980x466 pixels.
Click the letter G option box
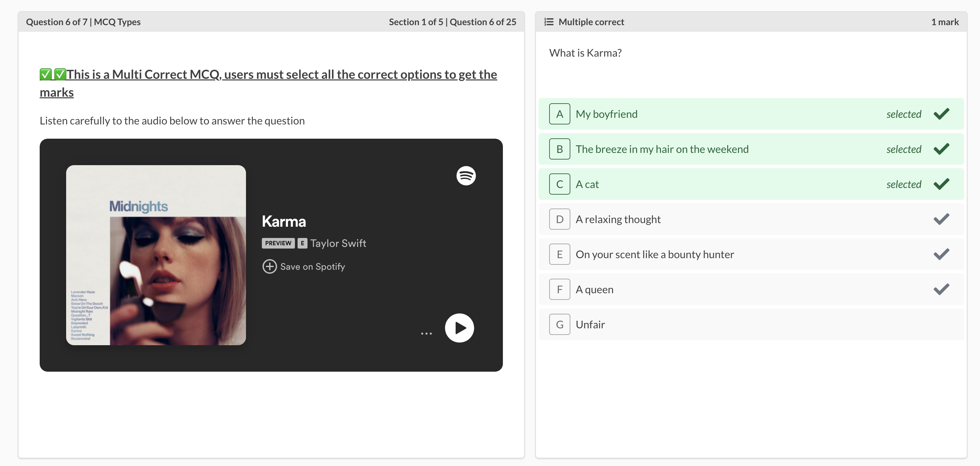pos(559,324)
